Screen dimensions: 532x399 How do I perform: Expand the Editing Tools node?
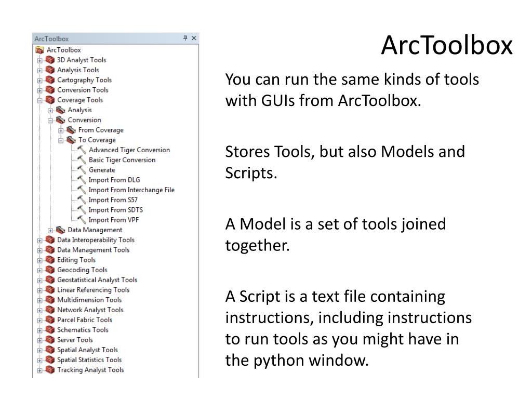click(39, 261)
